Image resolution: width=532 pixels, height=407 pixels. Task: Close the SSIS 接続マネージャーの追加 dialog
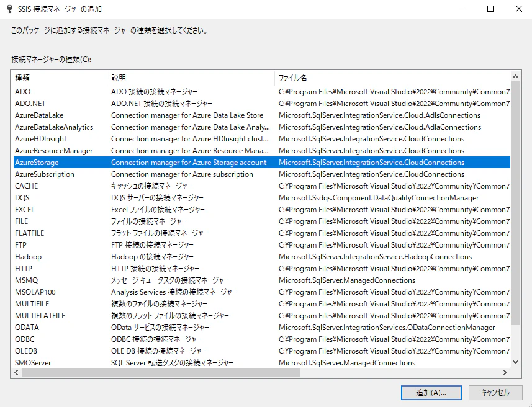point(519,9)
